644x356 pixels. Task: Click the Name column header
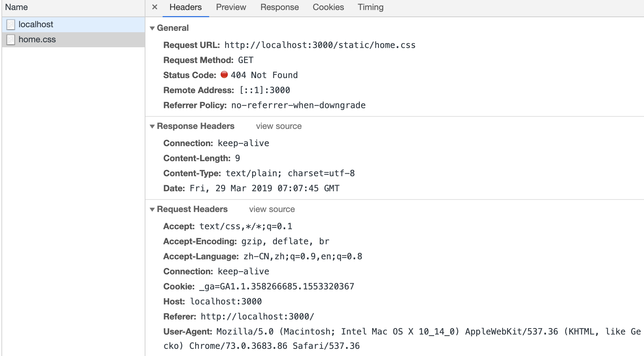coord(16,7)
